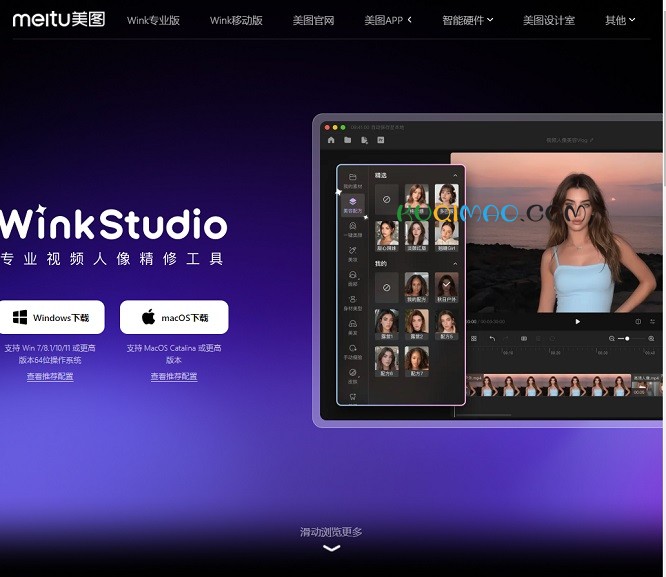This screenshot has width=666, height=577.
Task: Click the document export icon beside the folder icon
Action: click(x=364, y=140)
